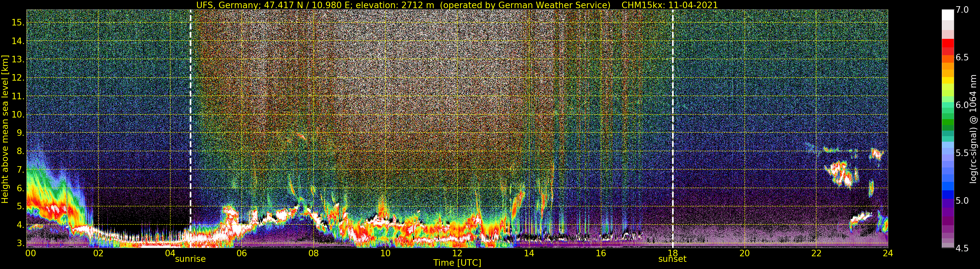
Task: Pick the white swatch at colorbar value 7.0
Action: [x=947, y=14]
